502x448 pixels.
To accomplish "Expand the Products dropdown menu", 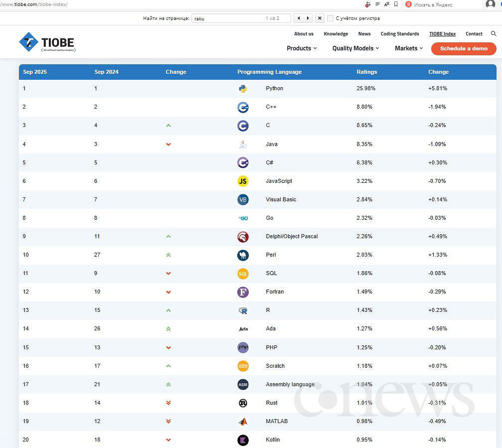I will point(302,48).
